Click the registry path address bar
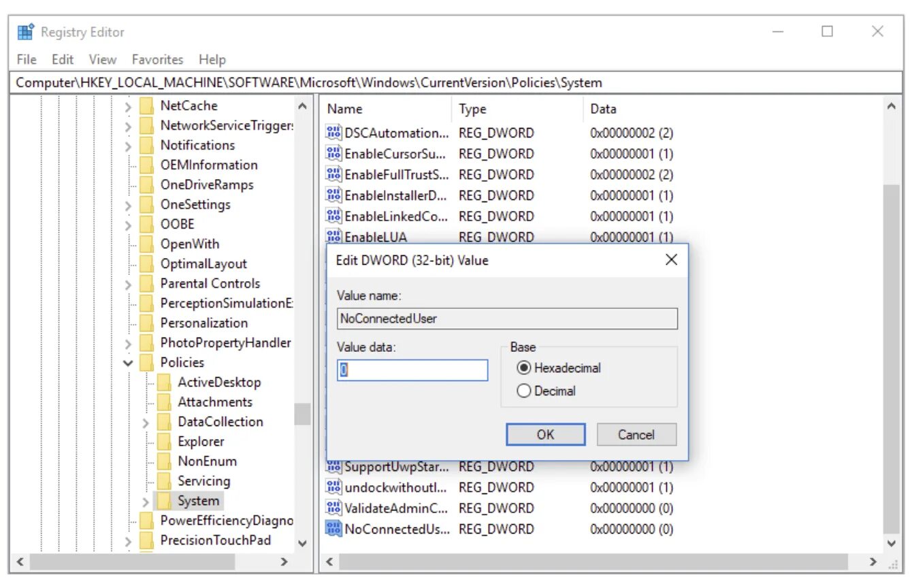The height and width of the screenshot is (588, 912). point(457,83)
